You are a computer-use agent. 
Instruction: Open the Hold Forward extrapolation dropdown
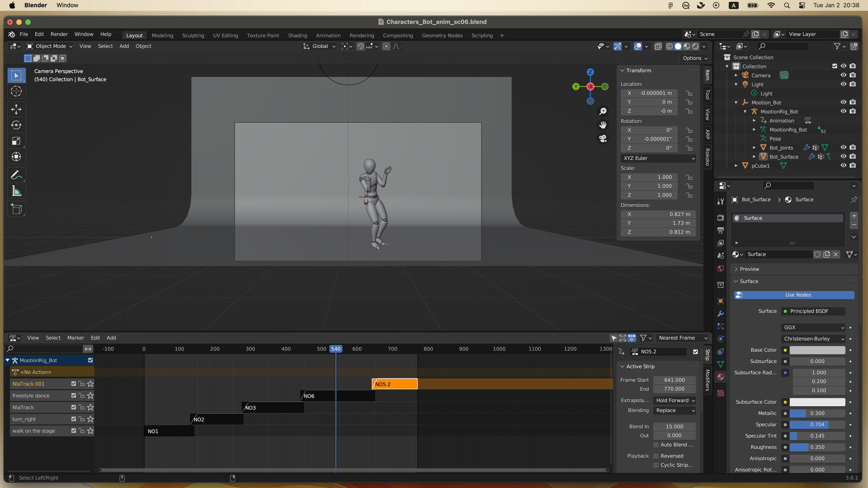675,400
